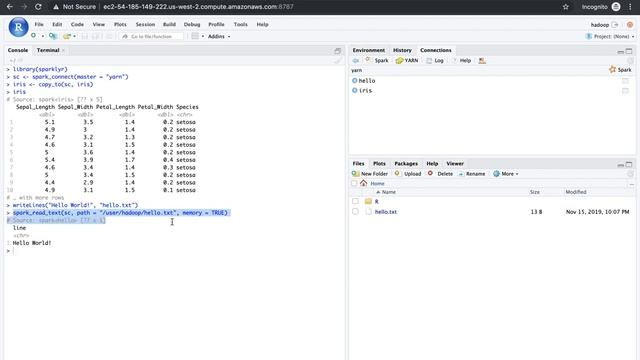Open the R folder
640x360 pixels.
pos(376,202)
